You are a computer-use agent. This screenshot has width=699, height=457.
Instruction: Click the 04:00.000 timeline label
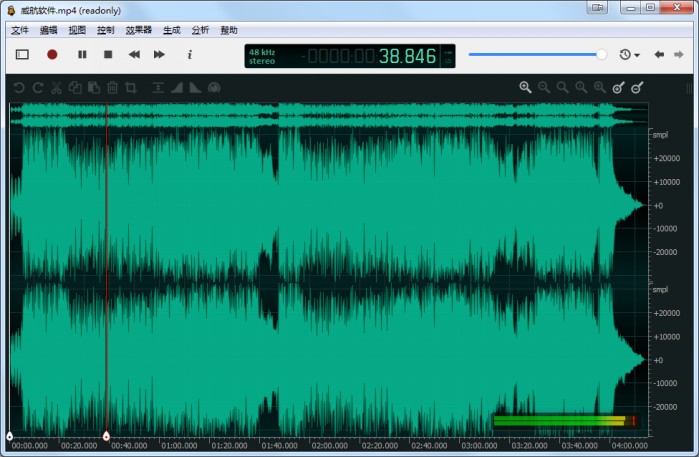tap(629, 445)
